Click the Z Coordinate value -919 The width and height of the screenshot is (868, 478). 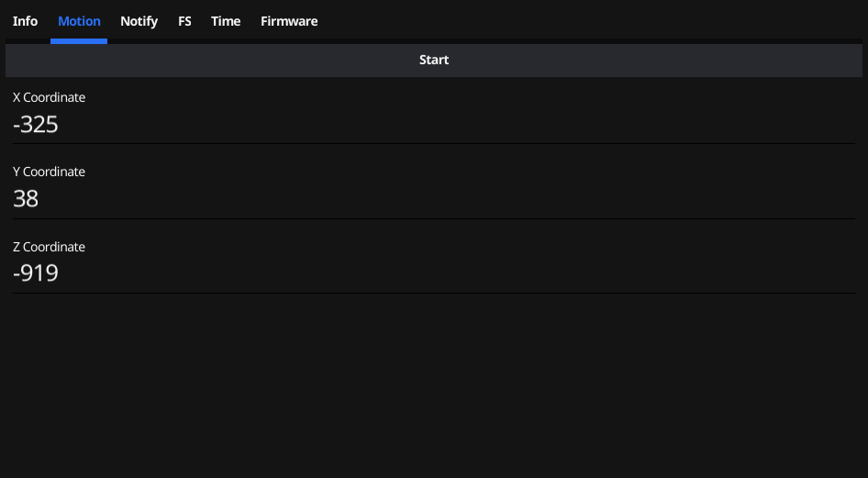36,273
